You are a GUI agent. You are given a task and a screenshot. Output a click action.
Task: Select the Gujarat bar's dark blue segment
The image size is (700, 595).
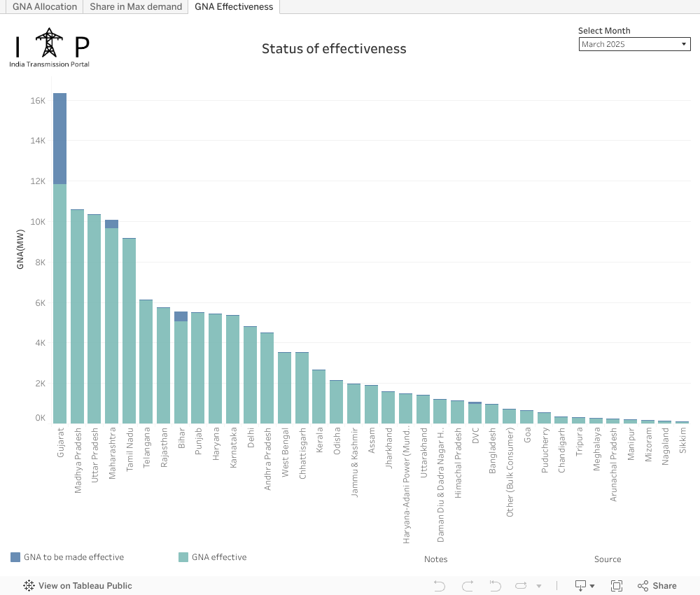pyautogui.click(x=59, y=139)
